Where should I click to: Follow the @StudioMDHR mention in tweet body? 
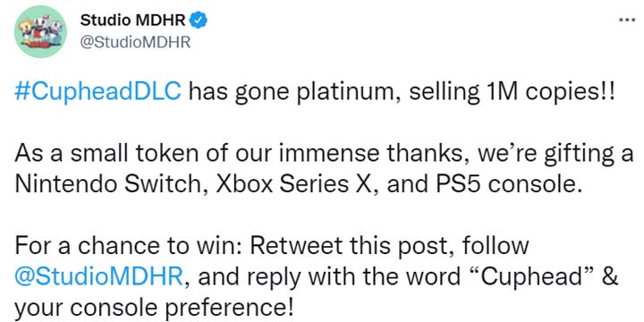click(98, 276)
